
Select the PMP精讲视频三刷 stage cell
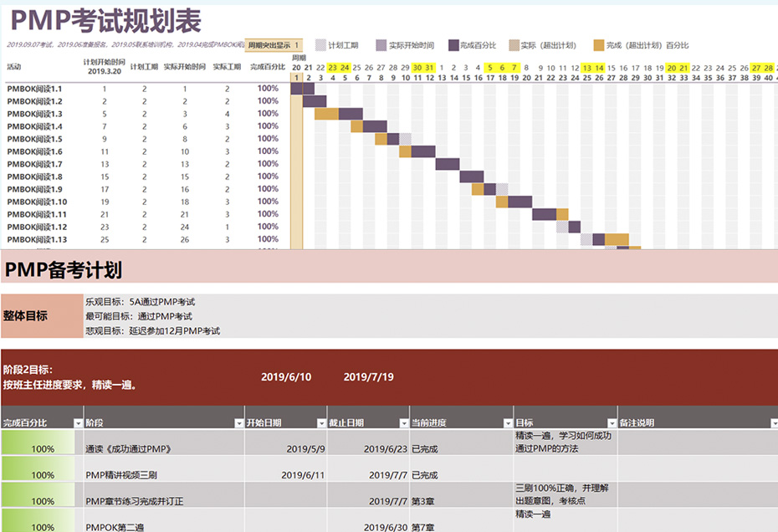(x=121, y=475)
